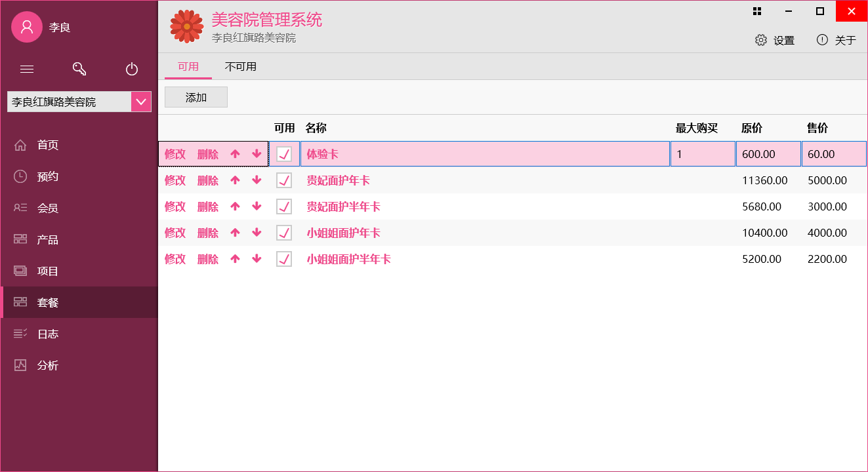Move 贵妃面护年卡 up with the arrow
868x472 pixels.
point(235,180)
